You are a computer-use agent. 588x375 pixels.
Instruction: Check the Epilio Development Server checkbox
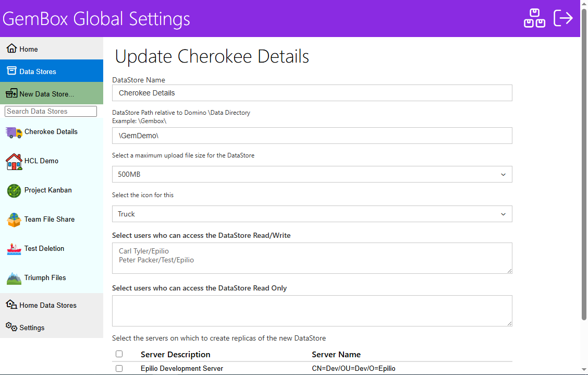(x=119, y=368)
